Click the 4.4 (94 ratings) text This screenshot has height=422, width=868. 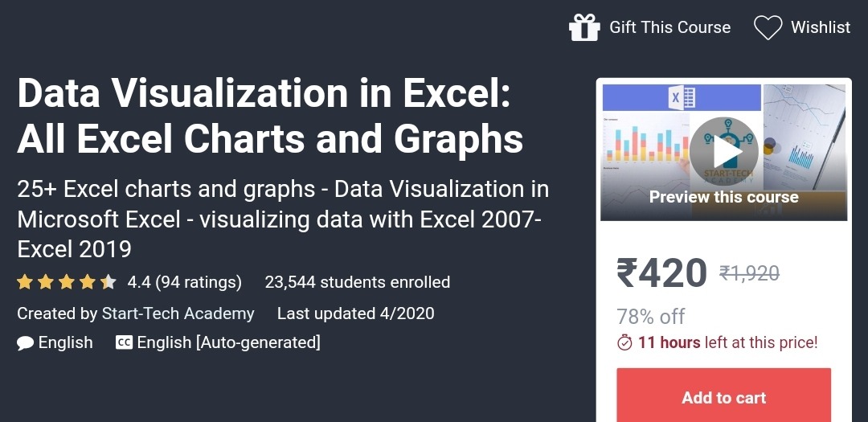184,282
